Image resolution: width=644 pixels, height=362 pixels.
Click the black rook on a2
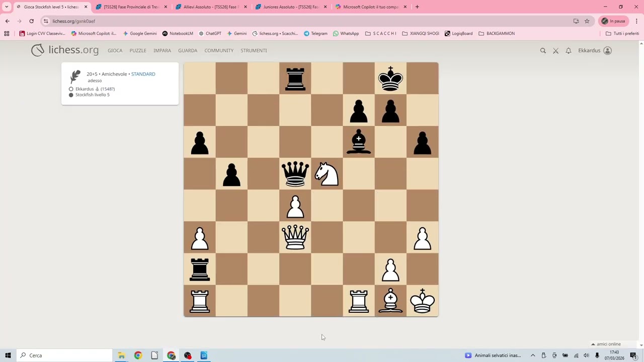click(200, 269)
